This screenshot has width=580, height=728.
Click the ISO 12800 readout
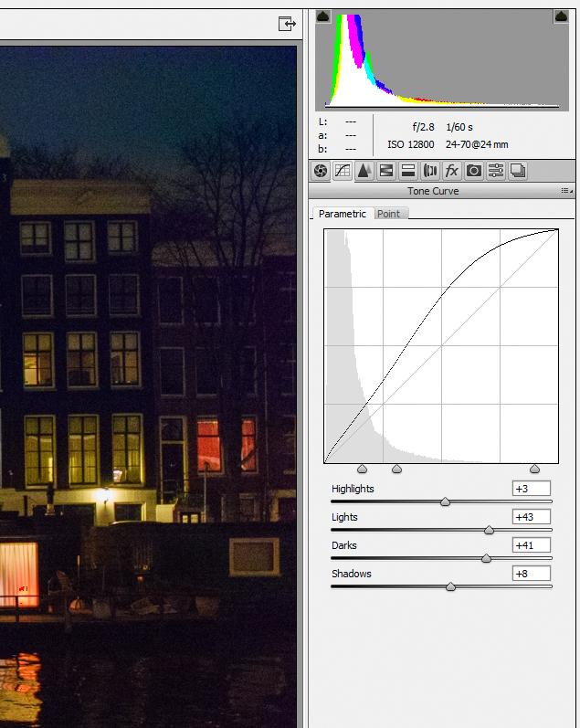411,144
